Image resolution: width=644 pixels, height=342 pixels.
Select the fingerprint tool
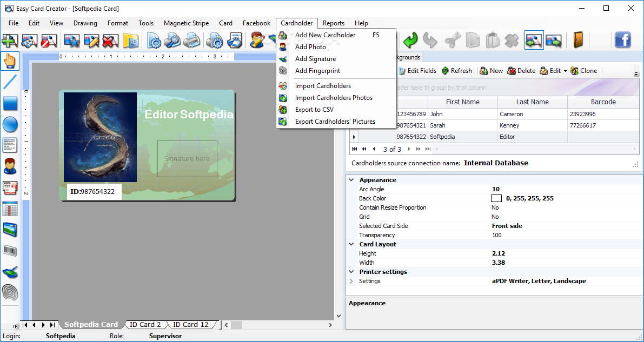(x=10, y=292)
